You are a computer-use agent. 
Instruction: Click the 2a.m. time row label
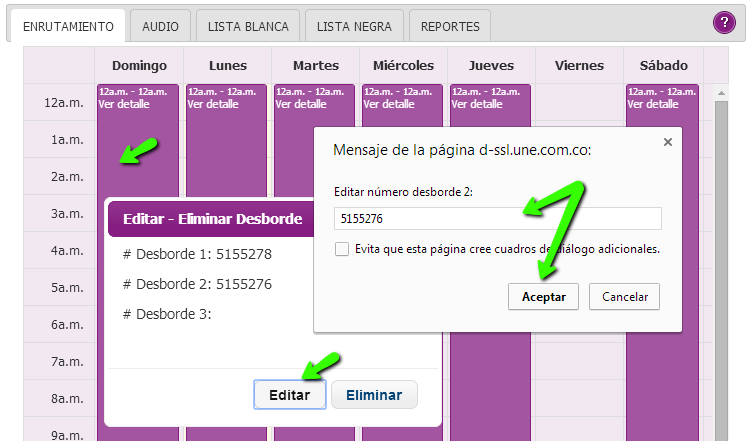coord(67,176)
